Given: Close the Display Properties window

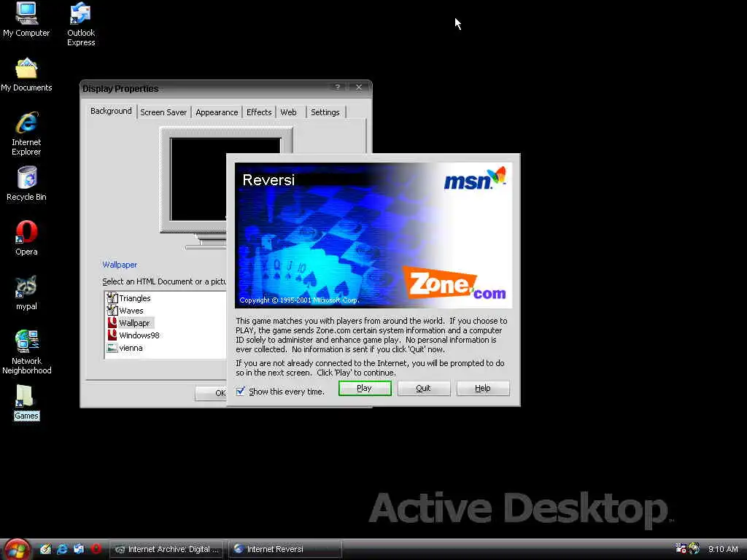Looking at the screenshot, I should point(359,87).
